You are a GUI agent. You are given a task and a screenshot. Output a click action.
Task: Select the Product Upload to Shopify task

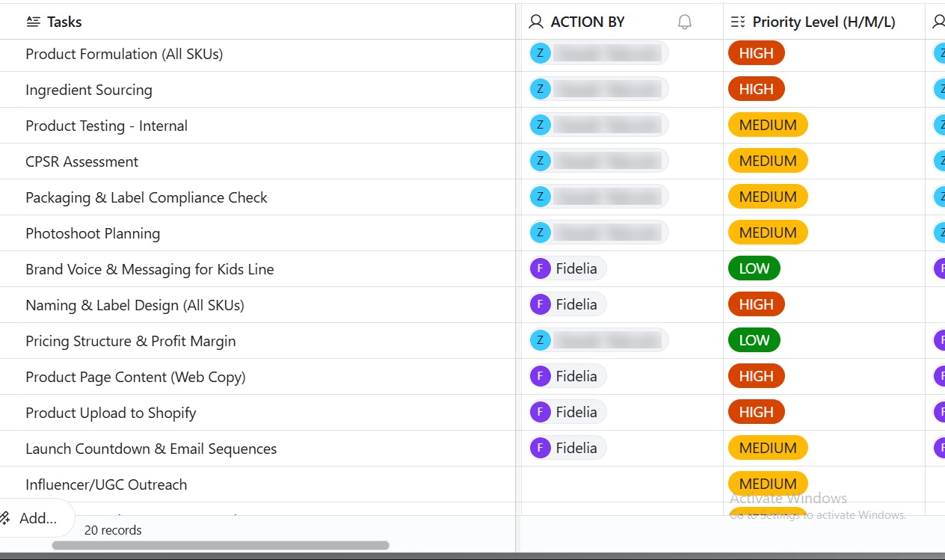[111, 413]
